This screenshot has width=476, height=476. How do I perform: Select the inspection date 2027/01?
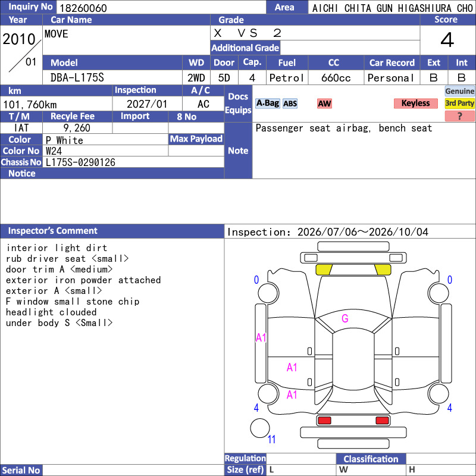coord(147,104)
